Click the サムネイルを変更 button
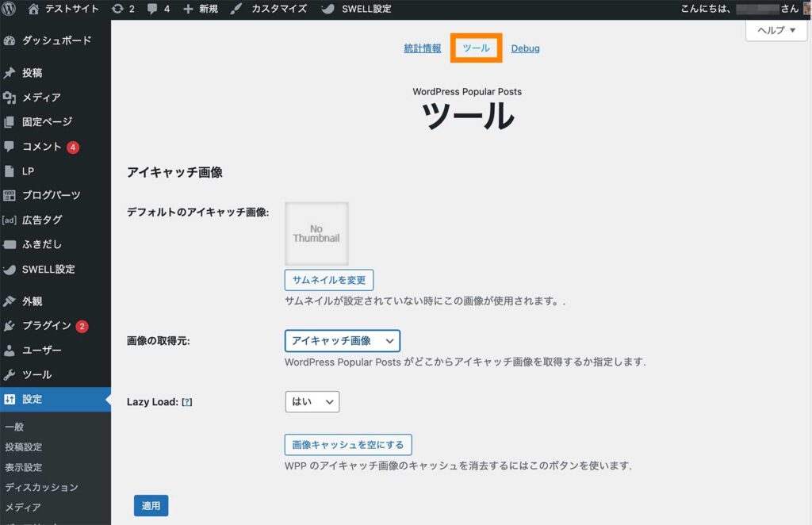This screenshot has width=812, height=525. coord(328,280)
